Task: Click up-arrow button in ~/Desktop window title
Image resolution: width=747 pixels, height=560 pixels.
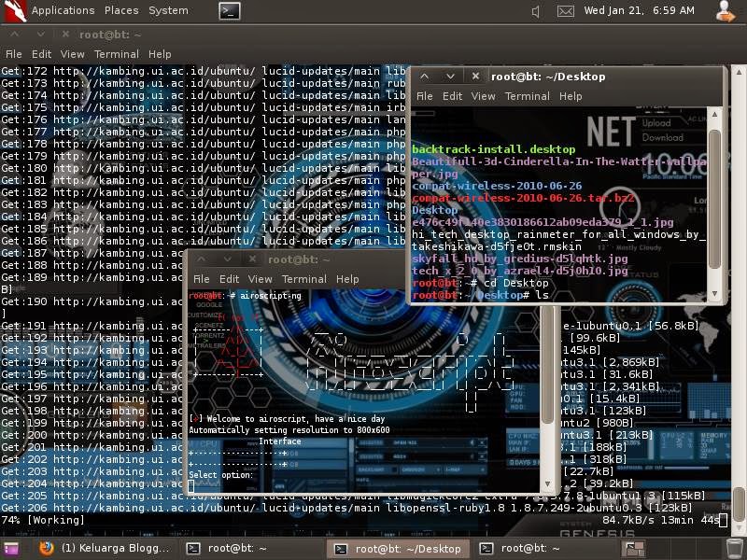Action: [425, 77]
